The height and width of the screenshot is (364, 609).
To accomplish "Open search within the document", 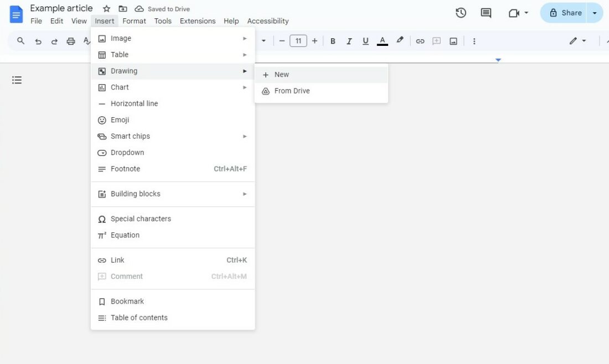I will click(x=20, y=40).
